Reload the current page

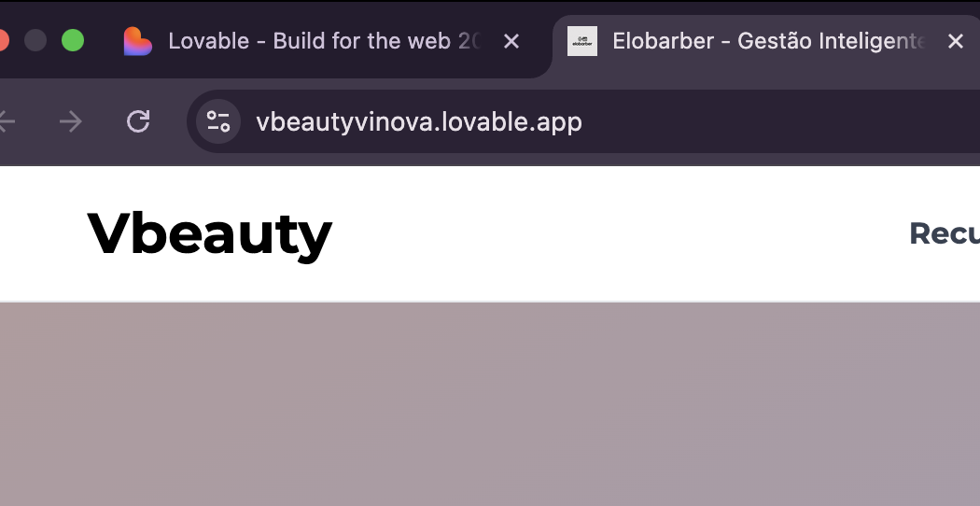(x=138, y=121)
